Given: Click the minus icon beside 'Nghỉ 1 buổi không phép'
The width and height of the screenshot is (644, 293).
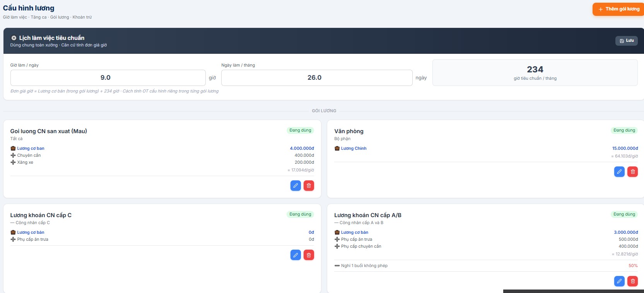Looking at the screenshot, I should click(337, 266).
